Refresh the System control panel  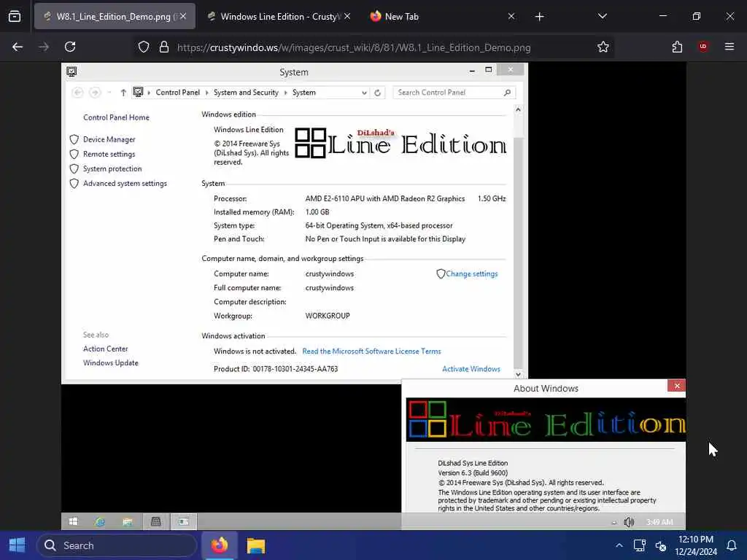[377, 93]
